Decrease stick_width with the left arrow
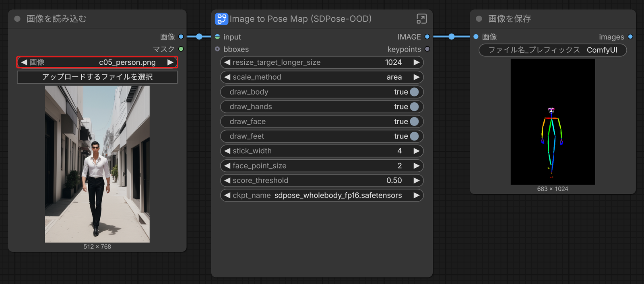 point(227,151)
